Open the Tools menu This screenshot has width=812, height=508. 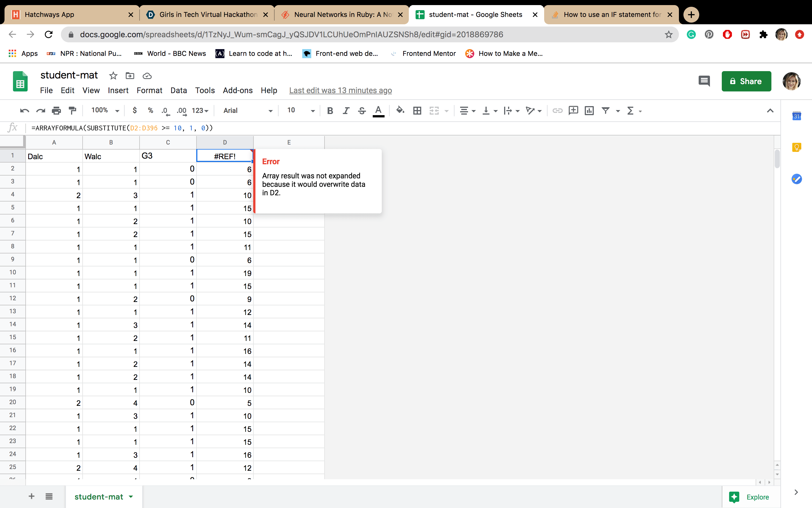coord(205,90)
